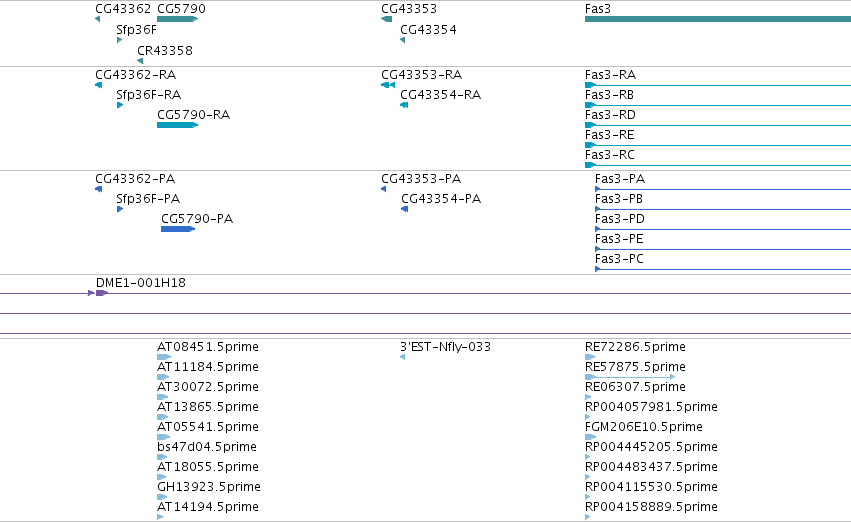Select the Fas3 gene bar
The height and width of the screenshot is (522, 851).
[x=717, y=19]
